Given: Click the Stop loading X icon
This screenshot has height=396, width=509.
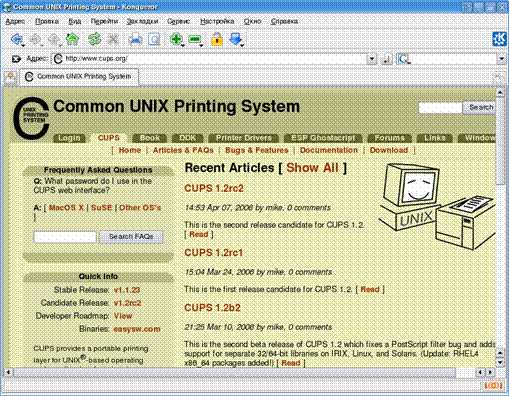Looking at the screenshot, I should coord(113,39).
